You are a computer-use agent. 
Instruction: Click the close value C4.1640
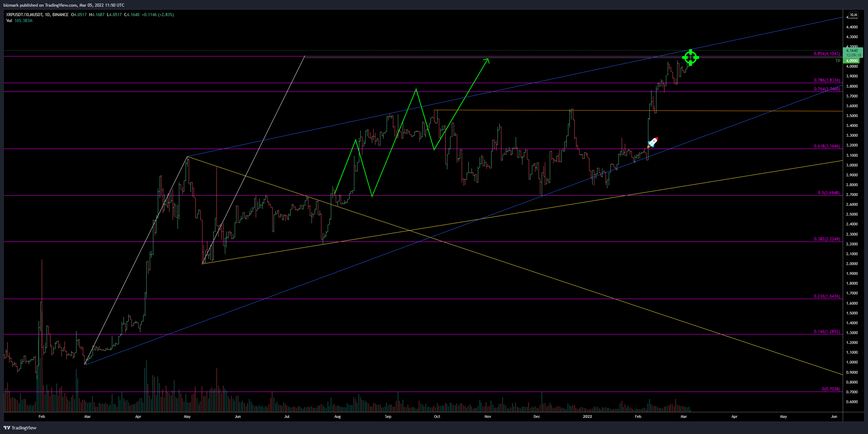click(x=132, y=15)
